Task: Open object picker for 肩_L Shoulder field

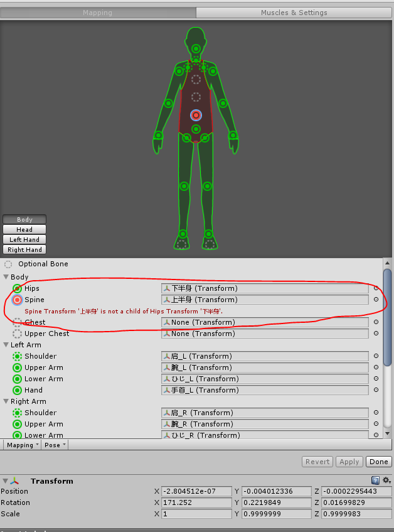Action: pyautogui.click(x=376, y=356)
